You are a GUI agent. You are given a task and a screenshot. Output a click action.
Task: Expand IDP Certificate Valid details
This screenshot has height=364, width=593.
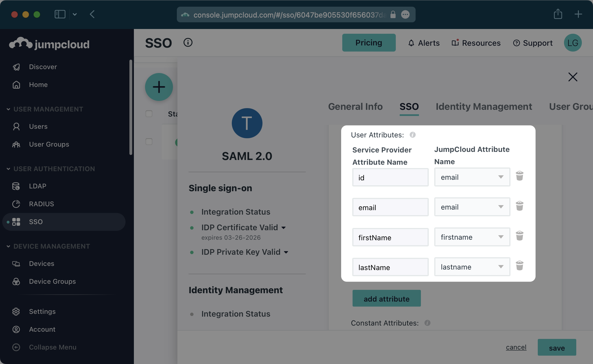pyautogui.click(x=284, y=227)
